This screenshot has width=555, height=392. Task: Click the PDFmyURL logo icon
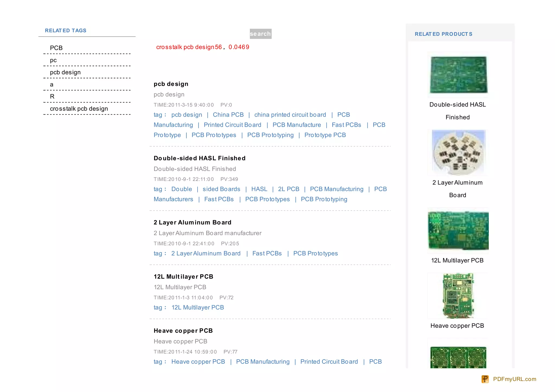point(485,379)
